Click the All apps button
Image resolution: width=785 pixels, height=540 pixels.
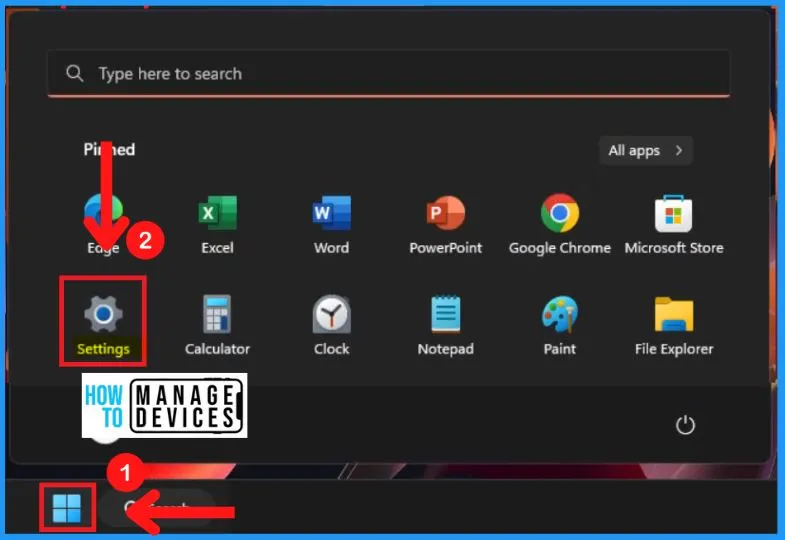(645, 150)
